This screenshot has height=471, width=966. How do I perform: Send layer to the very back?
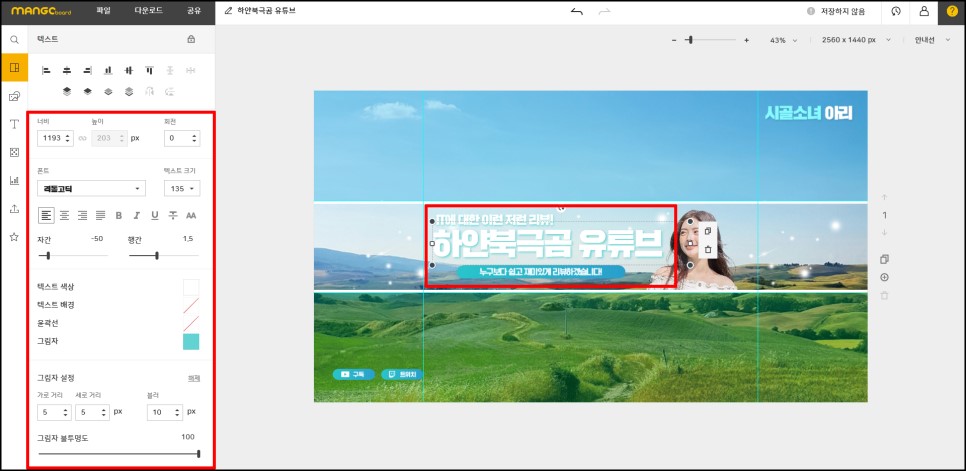[129, 92]
